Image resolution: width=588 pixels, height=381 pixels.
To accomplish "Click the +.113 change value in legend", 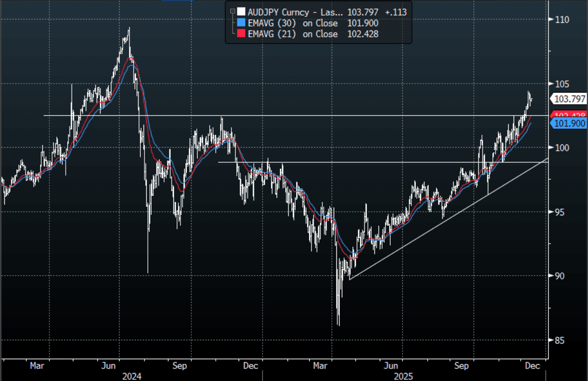I will tap(396, 11).
